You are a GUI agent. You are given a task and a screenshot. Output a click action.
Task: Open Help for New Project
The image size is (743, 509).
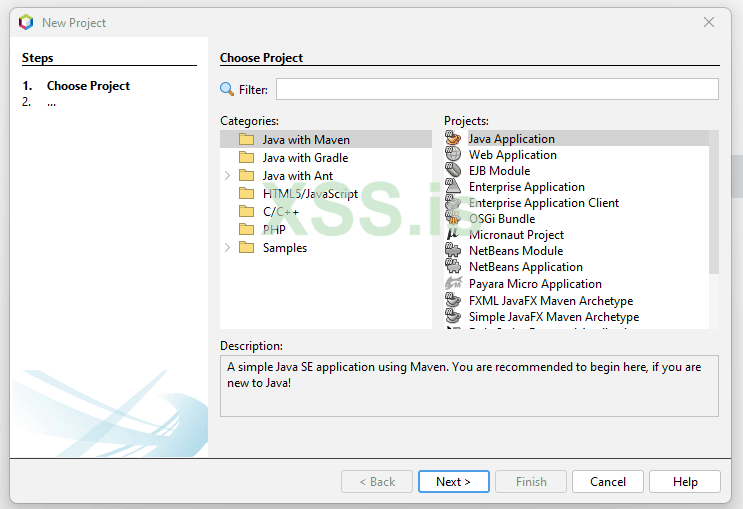tap(685, 482)
